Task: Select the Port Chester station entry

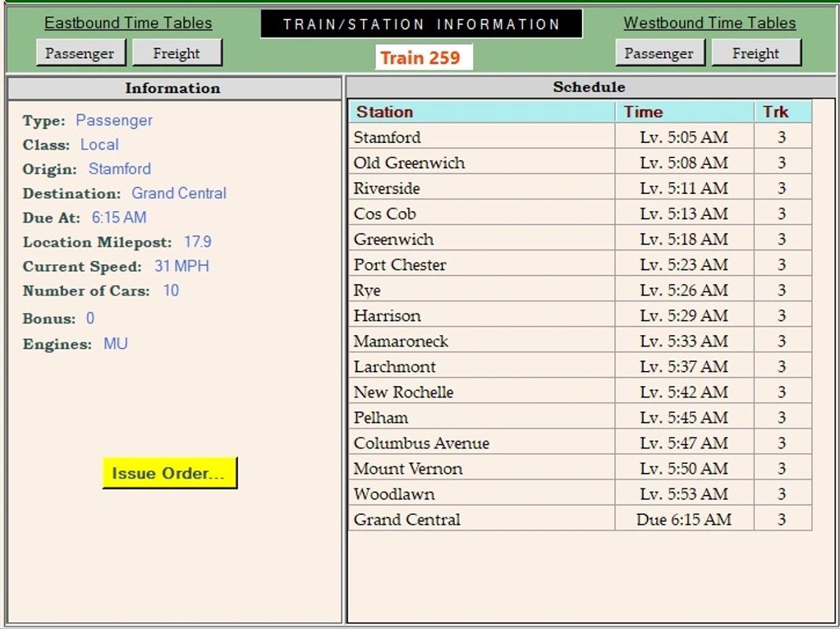Action: pyautogui.click(x=400, y=264)
